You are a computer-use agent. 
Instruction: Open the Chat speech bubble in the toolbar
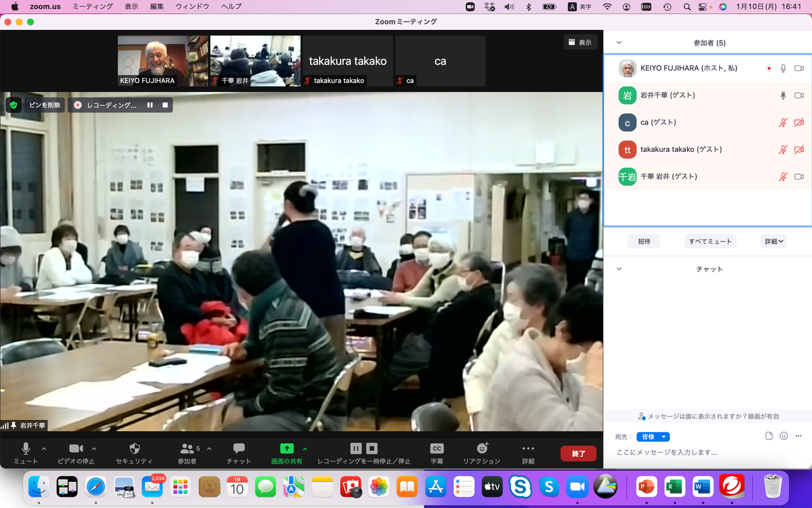(239, 448)
